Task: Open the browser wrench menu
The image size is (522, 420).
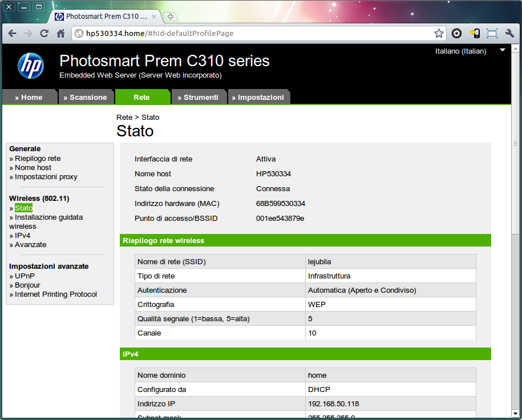Action: tap(509, 33)
